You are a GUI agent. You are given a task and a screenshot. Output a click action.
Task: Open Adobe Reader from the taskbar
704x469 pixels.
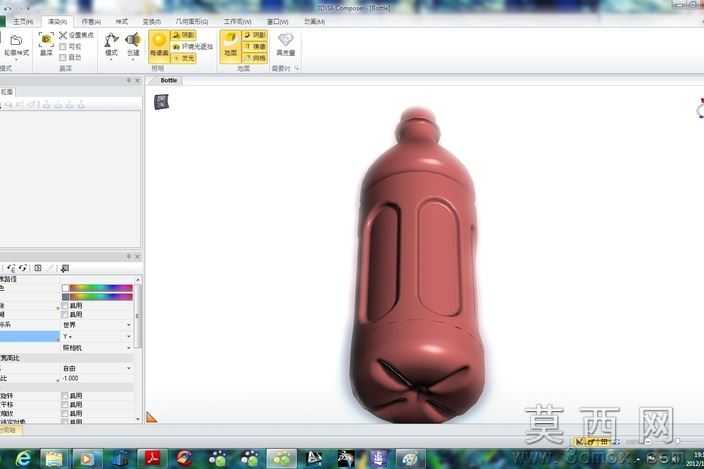point(153,458)
